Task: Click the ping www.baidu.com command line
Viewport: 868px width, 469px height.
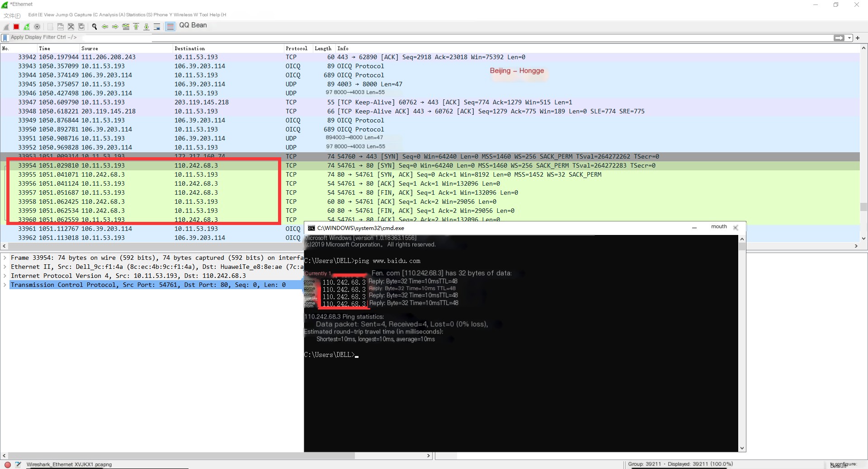Action: 362,261
